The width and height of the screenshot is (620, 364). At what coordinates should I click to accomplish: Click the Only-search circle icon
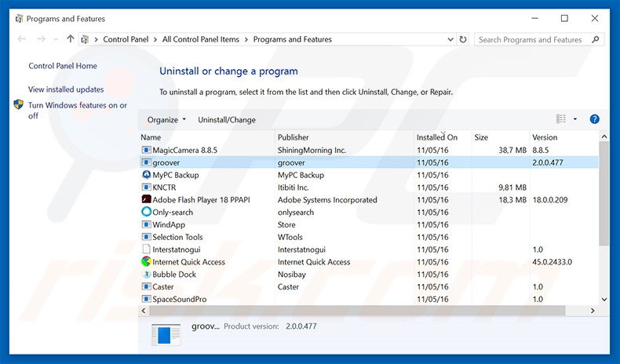point(146,212)
